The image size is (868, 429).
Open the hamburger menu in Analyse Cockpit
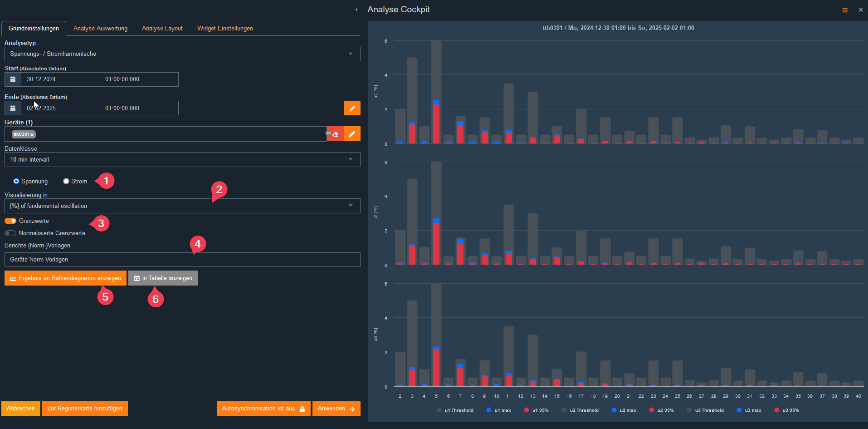coord(845,10)
